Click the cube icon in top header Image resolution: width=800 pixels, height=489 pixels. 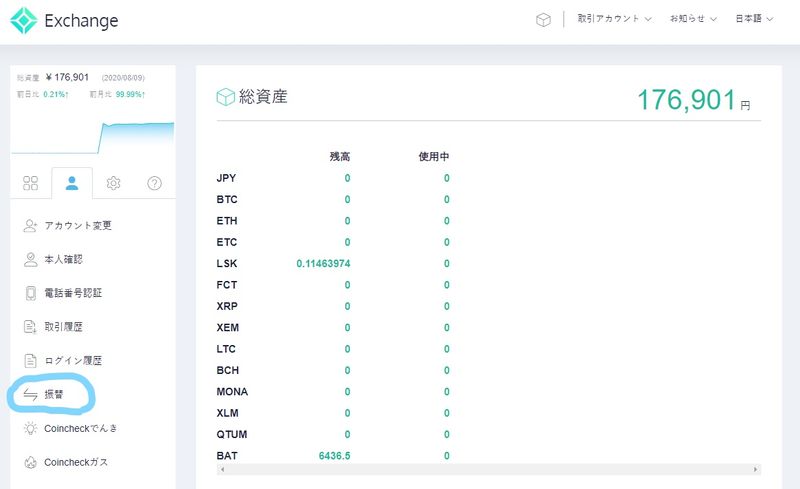click(x=543, y=19)
